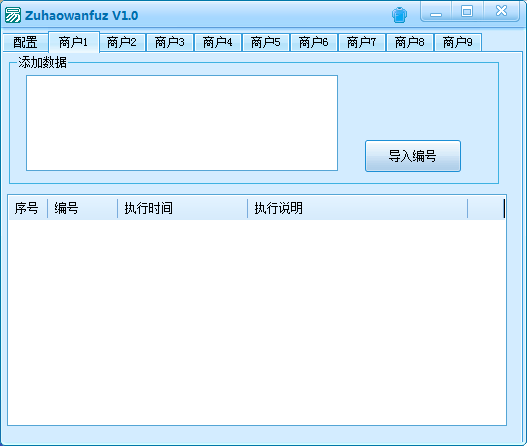The height and width of the screenshot is (446, 527).
Task: Click the blue shirt skin icon
Action: pyautogui.click(x=399, y=15)
